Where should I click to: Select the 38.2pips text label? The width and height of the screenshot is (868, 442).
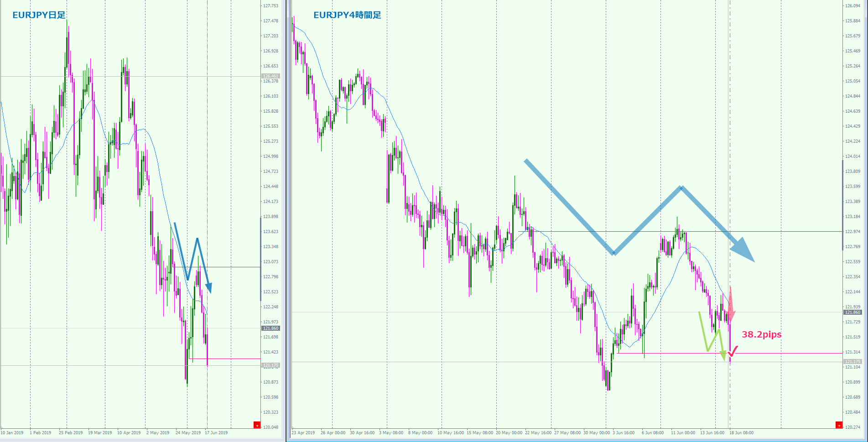click(x=761, y=334)
